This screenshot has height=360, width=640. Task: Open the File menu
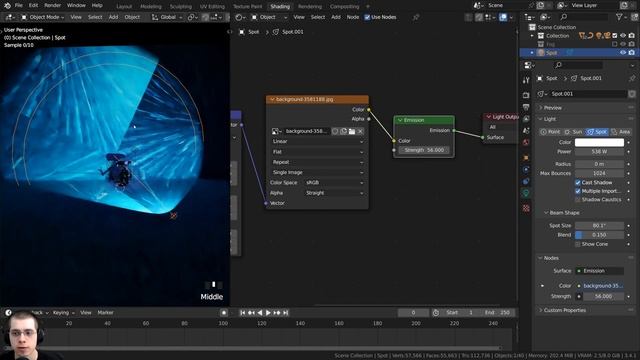[19, 5]
